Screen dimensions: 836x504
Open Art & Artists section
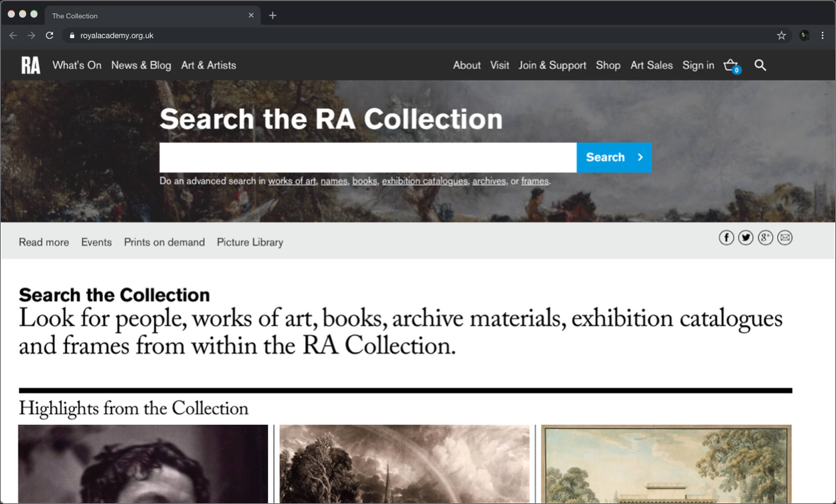209,65
